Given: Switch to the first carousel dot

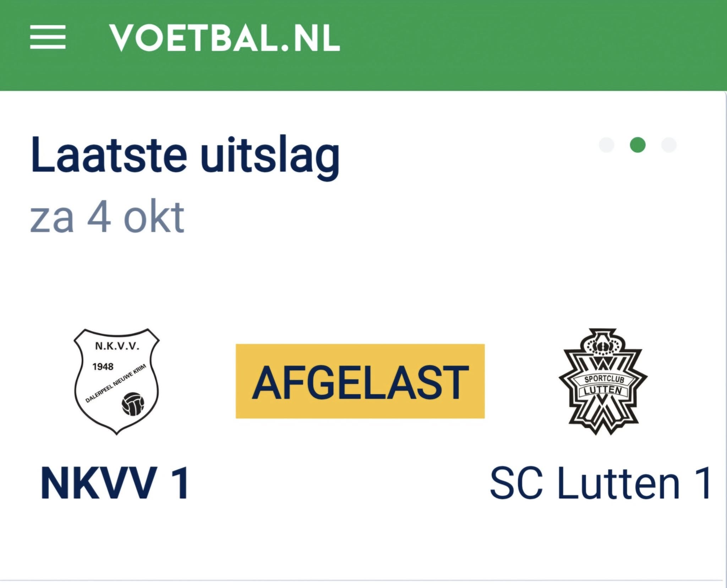Looking at the screenshot, I should [x=607, y=145].
